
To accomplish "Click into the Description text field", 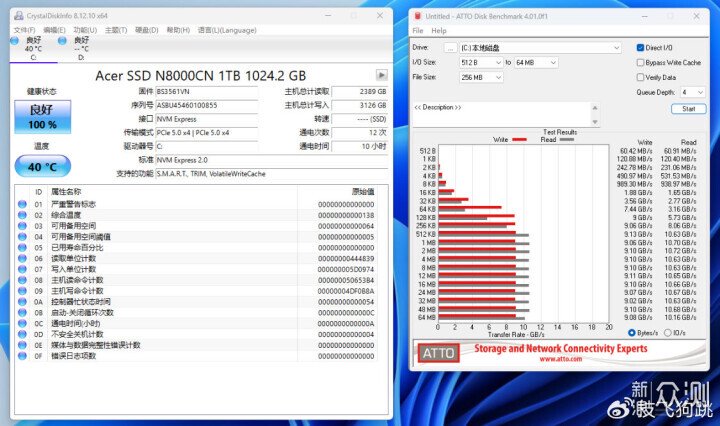I will pos(501,114).
